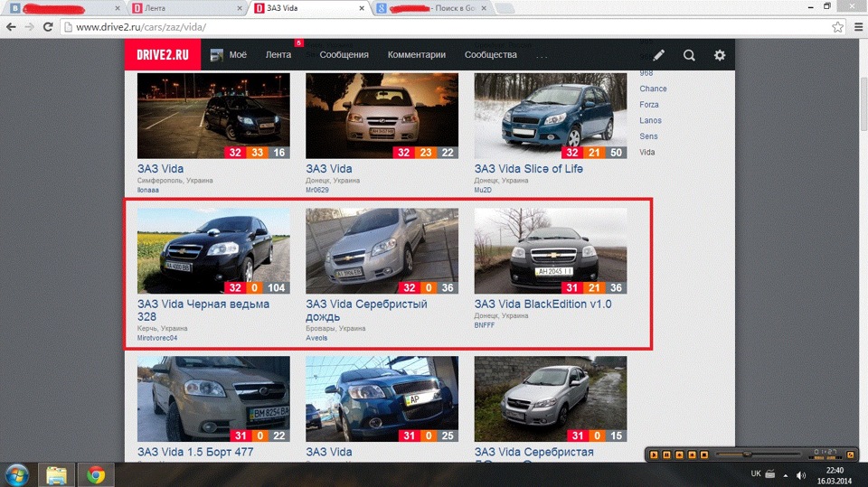Click the page vertical scrollbar thumb
This screenshot has width=868, height=487.
pos(863,104)
